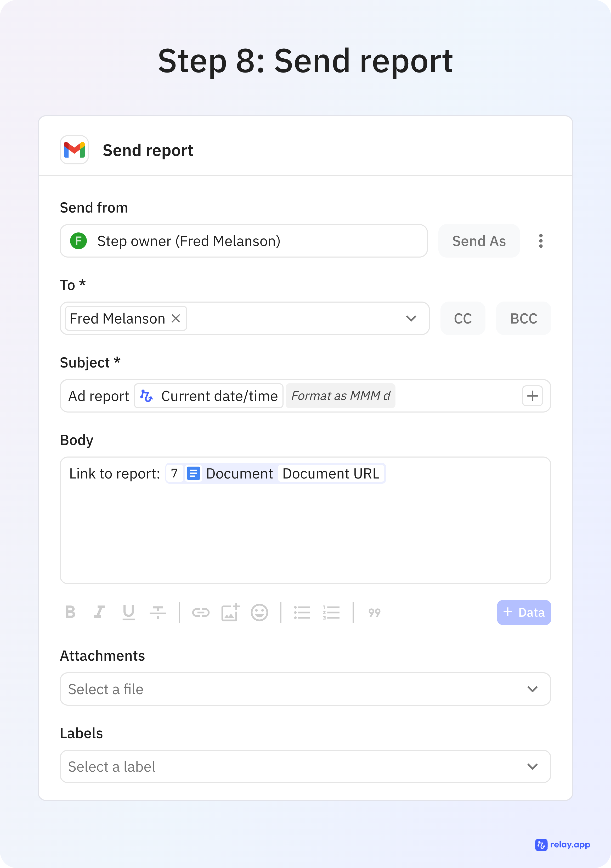
Task: Click the plus icon in Subject field
Action: pyautogui.click(x=532, y=396)
